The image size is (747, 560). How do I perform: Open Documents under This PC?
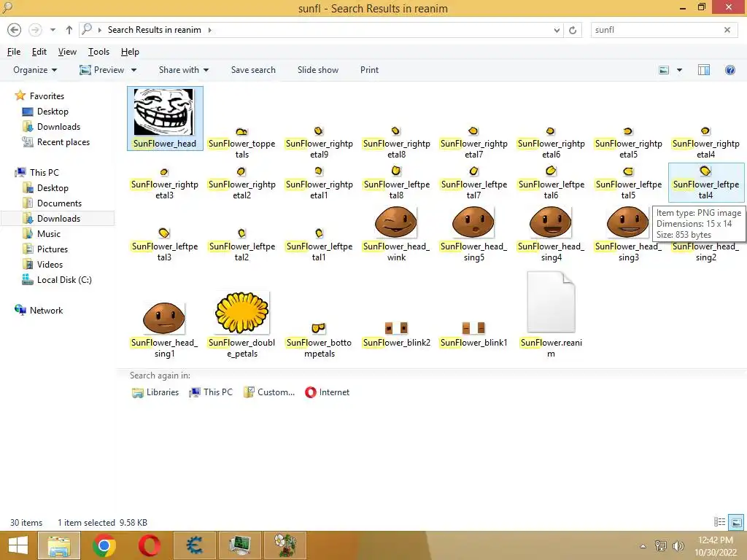click(x=53, y=203)
